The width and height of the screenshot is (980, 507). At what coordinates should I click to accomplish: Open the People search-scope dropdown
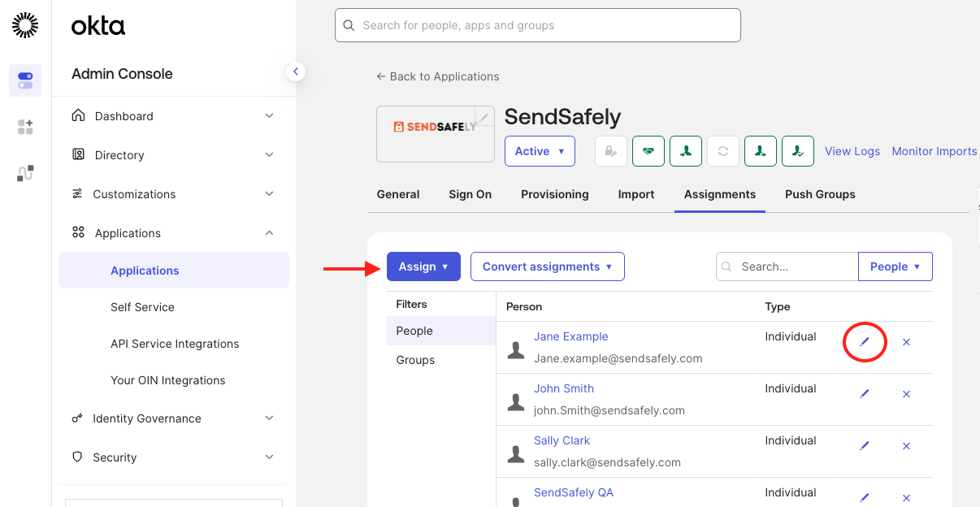(x=895, y=266)
